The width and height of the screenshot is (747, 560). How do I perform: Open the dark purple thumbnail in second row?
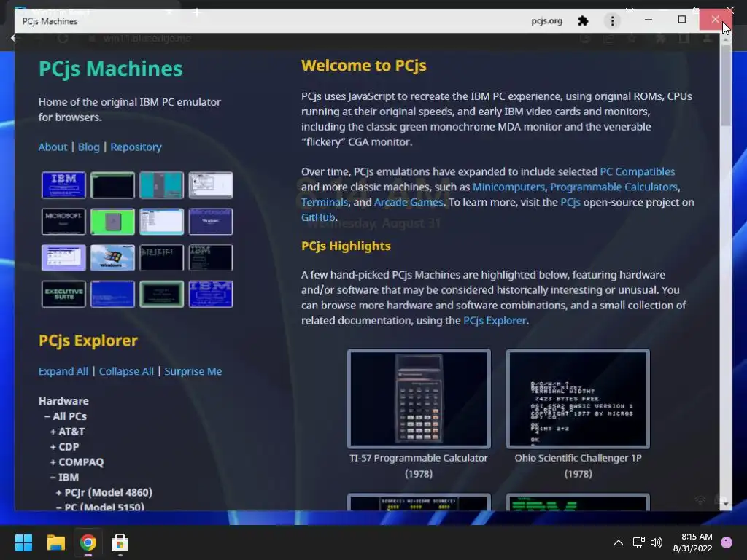(211, 222)
